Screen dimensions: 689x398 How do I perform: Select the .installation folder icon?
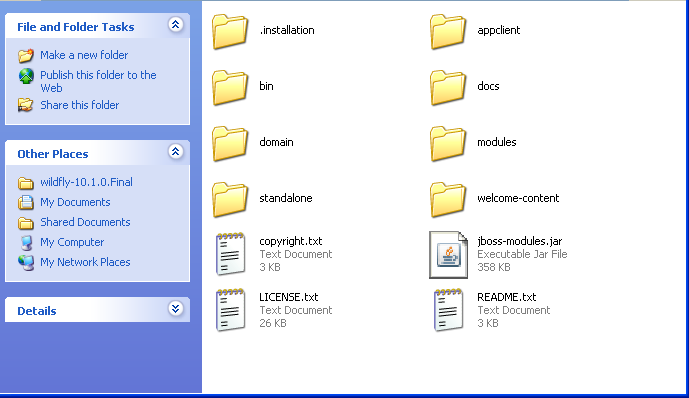230,32
